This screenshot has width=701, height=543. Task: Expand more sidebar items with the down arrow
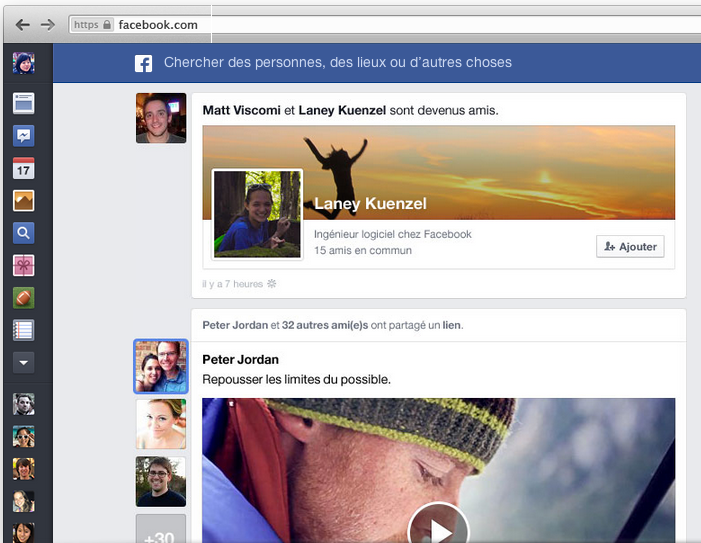pos(24,362)
